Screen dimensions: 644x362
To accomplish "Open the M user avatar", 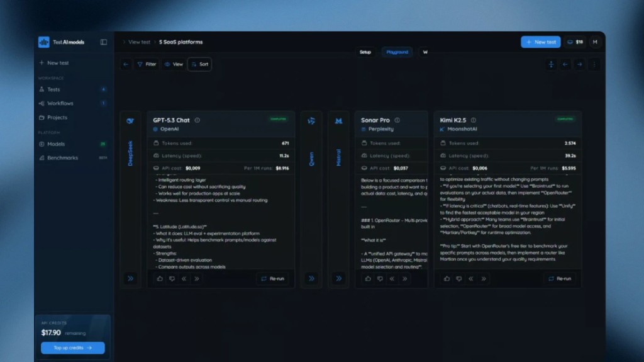I will coord(595,42).
